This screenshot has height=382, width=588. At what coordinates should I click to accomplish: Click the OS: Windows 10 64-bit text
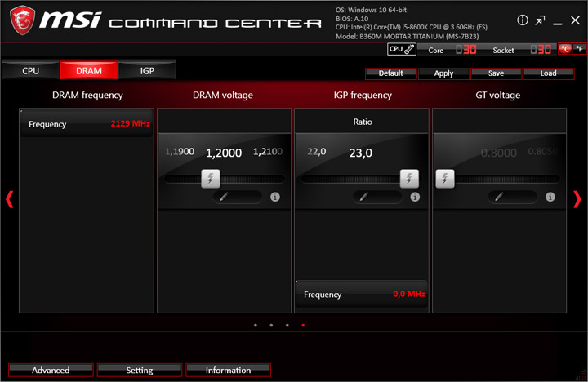[x=372, y=10]
